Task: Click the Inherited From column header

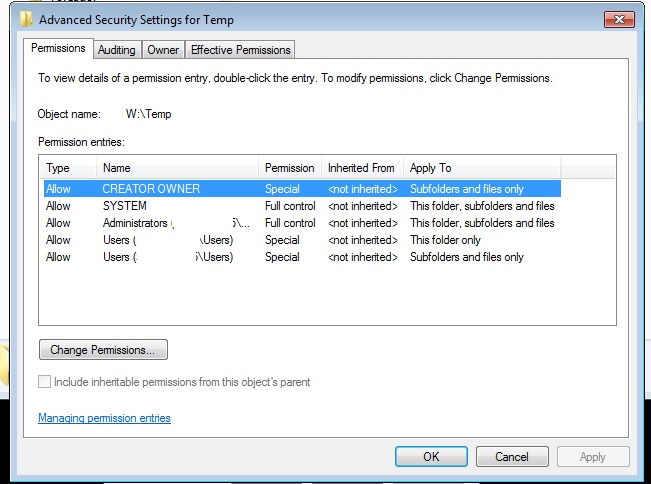Action: [362, 168]
